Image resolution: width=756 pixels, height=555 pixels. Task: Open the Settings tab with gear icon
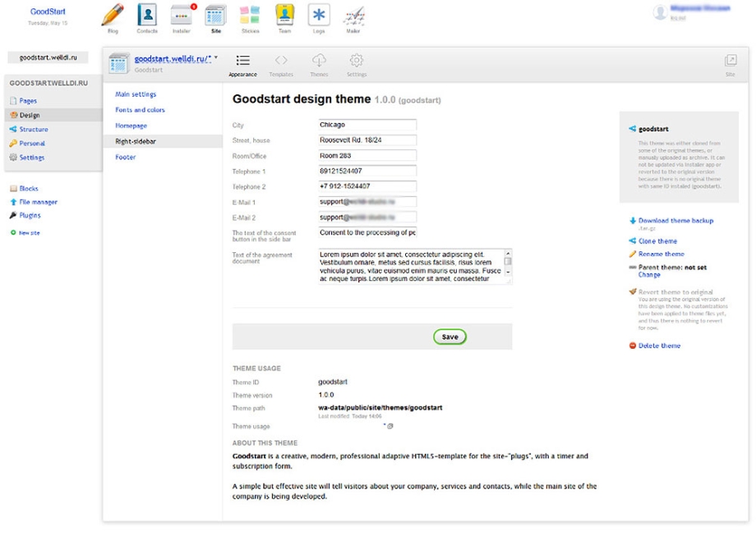[356, 64]
